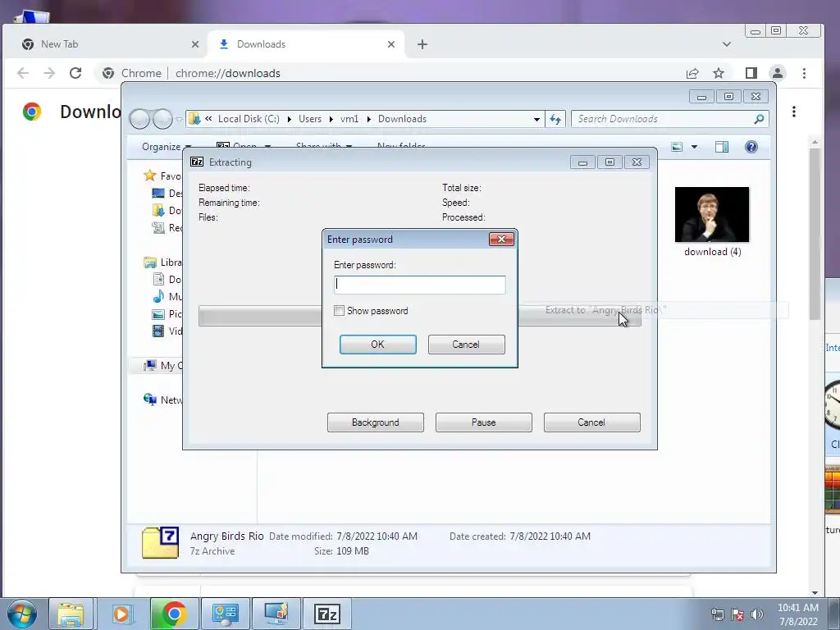Pause the extraction process
This screenshot has width=840, height=630.
[x=484, y=422]
